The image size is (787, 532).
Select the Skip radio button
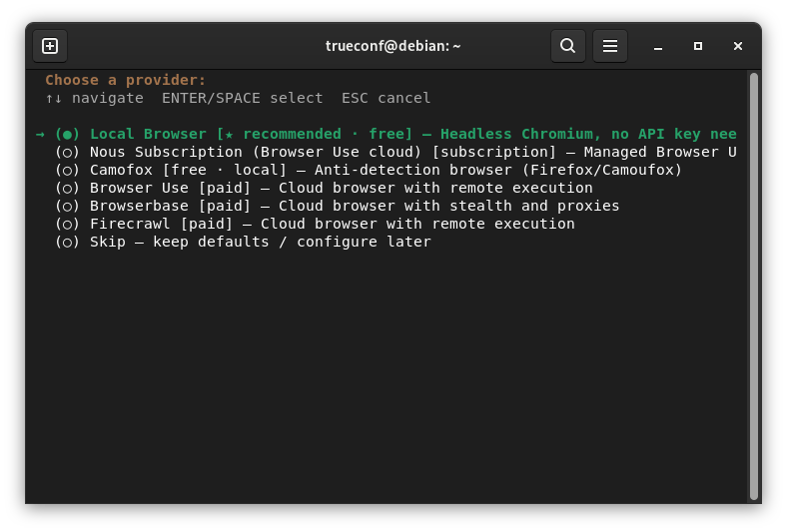pyautogui.click(x=67, y=243)
